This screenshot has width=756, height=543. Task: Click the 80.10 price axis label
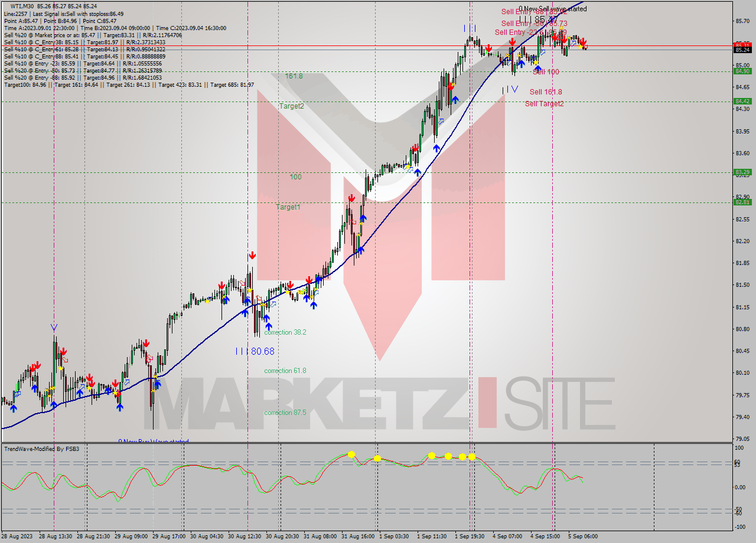coord(742,373)
